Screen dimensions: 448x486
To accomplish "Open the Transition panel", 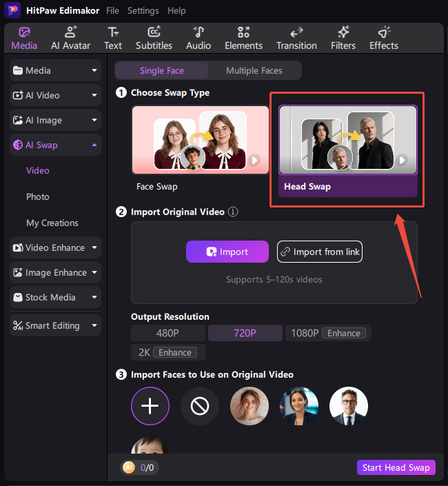I will pyautogui.click(x=296, y=39).
